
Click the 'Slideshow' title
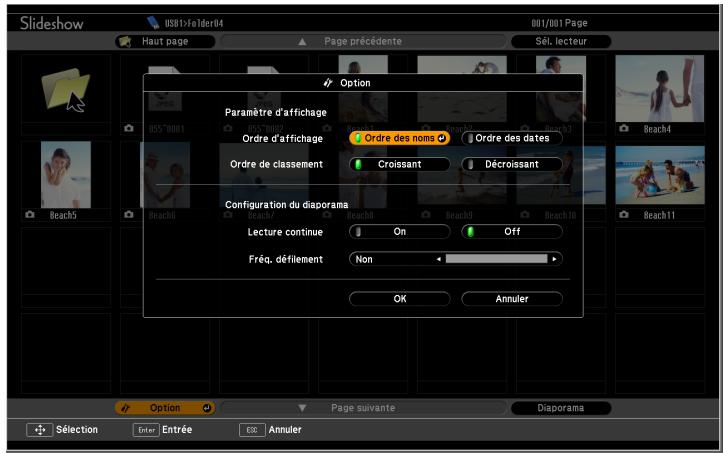52,23
